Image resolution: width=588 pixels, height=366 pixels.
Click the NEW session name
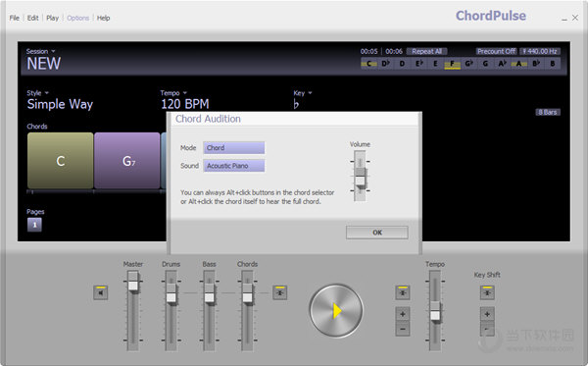pos(43,64)
